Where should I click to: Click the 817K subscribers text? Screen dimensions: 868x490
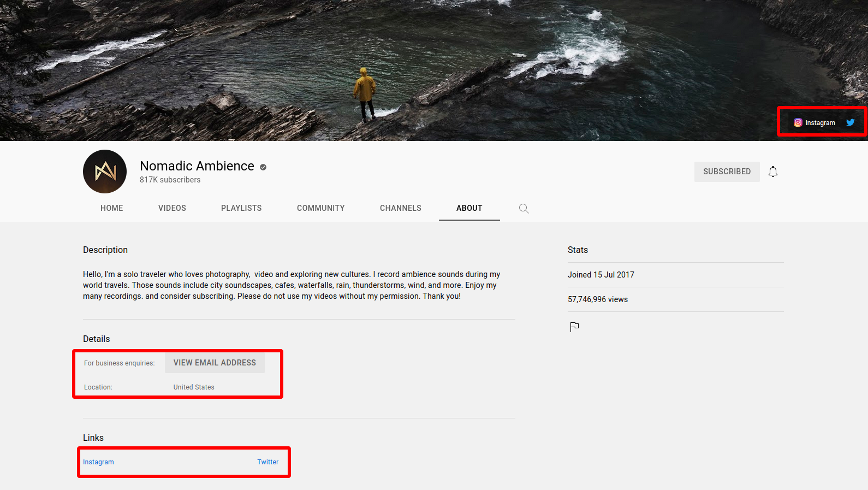(170, 180)
